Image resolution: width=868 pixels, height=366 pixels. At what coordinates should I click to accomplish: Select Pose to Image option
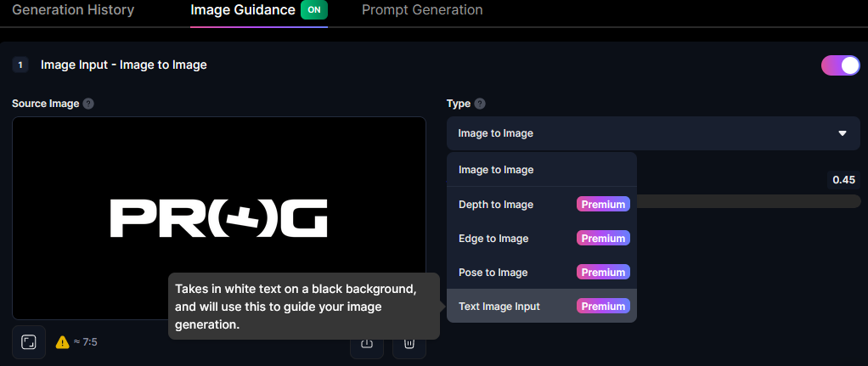point(541,273)
